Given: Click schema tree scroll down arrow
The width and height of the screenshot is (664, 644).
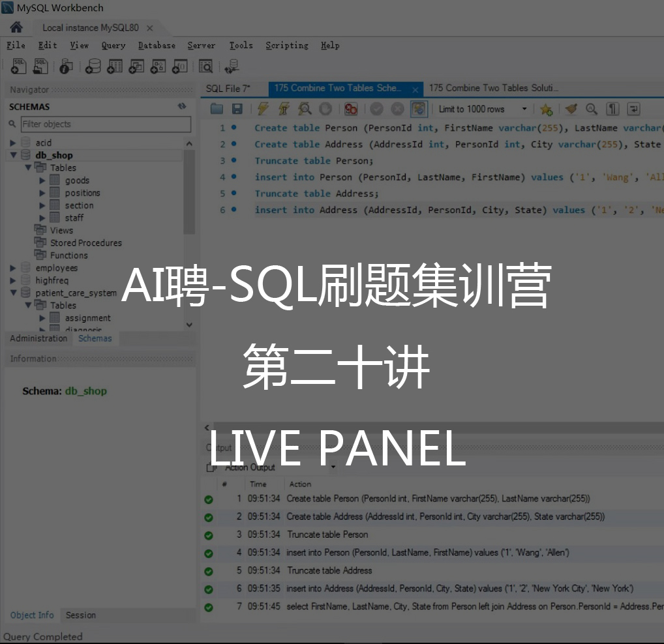Looking at the screenshot, I should click(189, 325).
